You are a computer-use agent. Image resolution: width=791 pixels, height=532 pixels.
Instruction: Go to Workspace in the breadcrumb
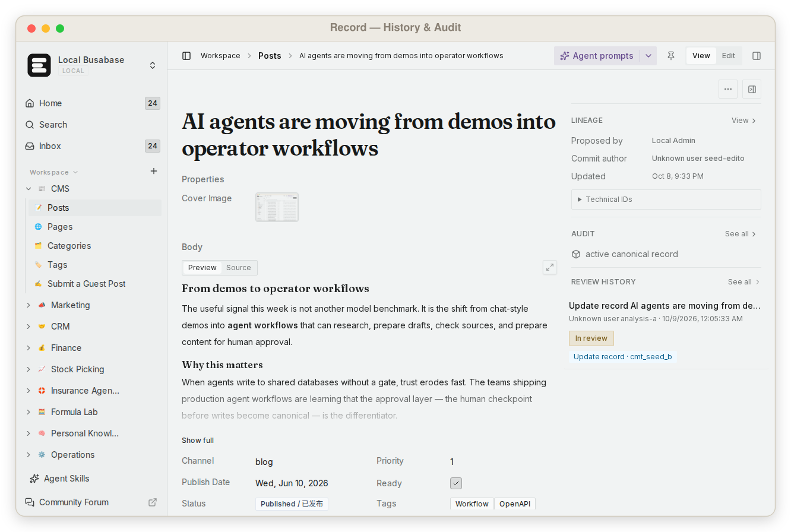coord(220,56)
